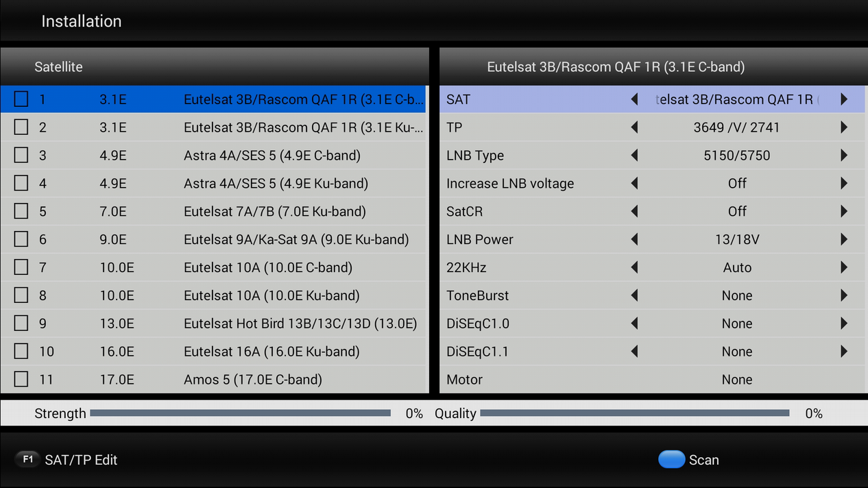
Task: Select Eutelsat 7A/7B (7.0E Ku-band) row
Action: tap(213, 212)
